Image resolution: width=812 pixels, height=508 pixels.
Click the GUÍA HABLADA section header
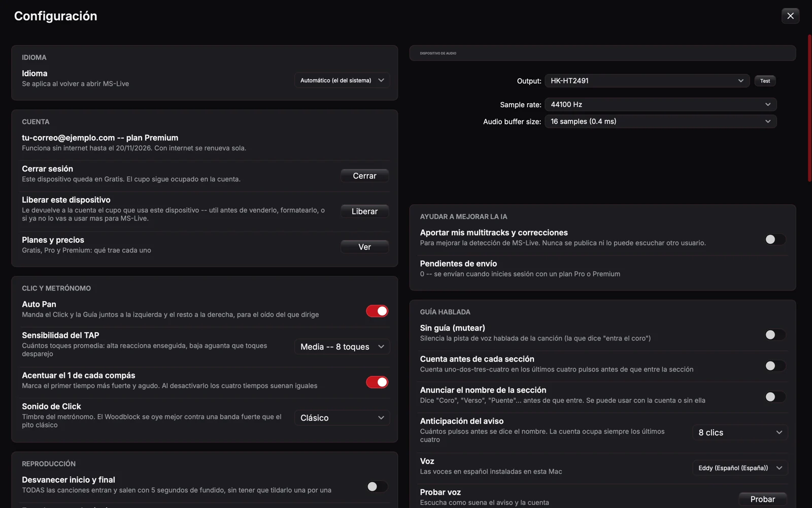(x=445, y=312)
